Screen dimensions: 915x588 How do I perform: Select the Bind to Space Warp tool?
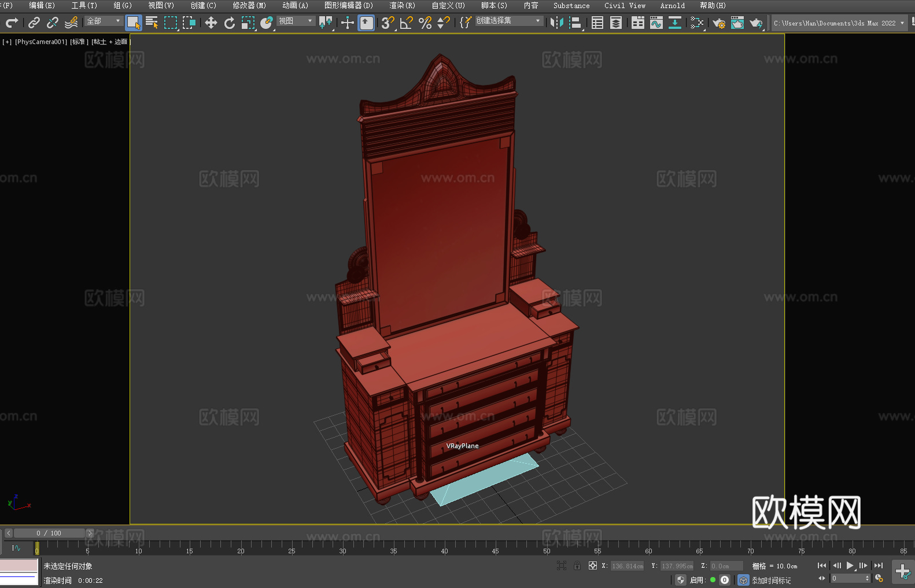pyautogui.click(x=71, y=23)
